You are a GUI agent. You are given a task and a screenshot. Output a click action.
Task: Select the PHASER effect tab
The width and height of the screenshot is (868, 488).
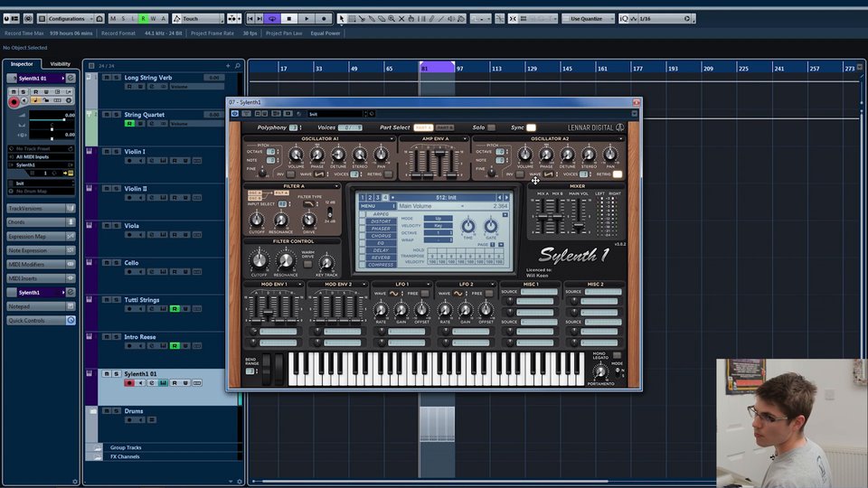pos(381,229)
